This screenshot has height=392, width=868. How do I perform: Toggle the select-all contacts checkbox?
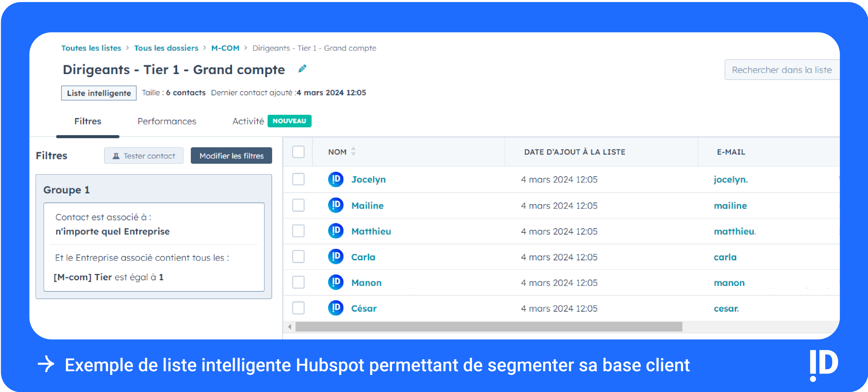tap(298, 152)
